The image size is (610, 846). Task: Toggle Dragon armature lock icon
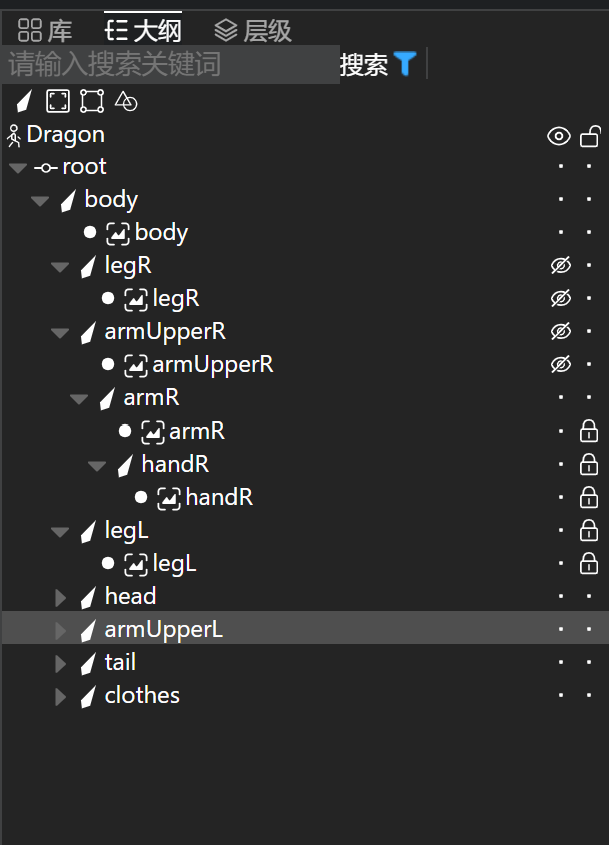(590, 136)
